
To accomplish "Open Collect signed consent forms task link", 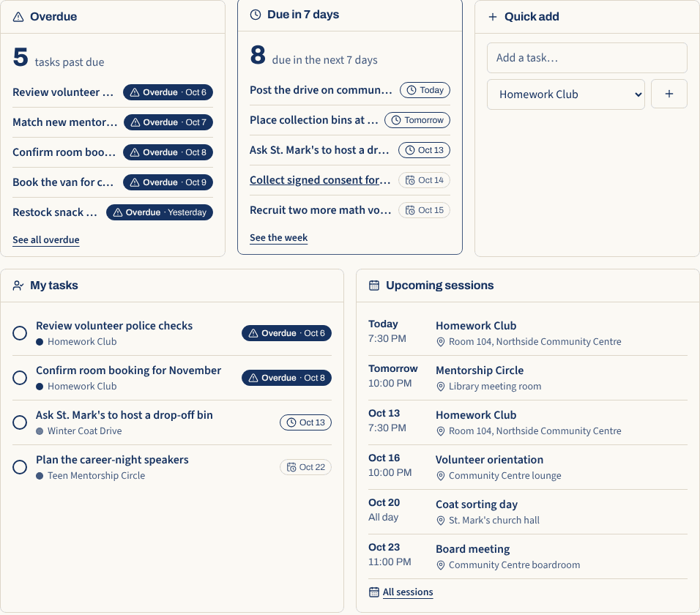I will [320, 180].
